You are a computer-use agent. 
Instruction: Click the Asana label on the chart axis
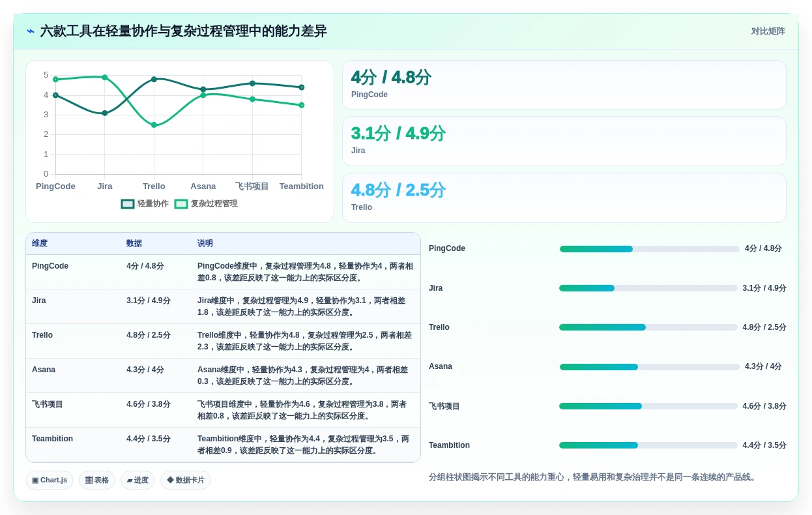click(203, 186)
